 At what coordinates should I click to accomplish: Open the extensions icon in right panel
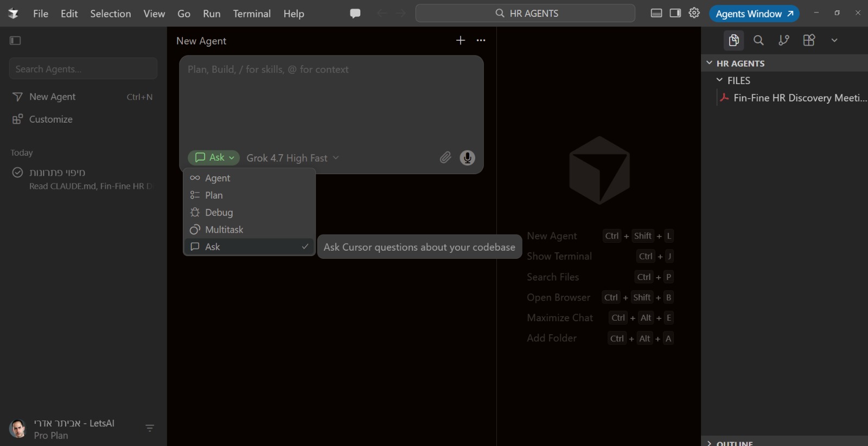(809, 40)
